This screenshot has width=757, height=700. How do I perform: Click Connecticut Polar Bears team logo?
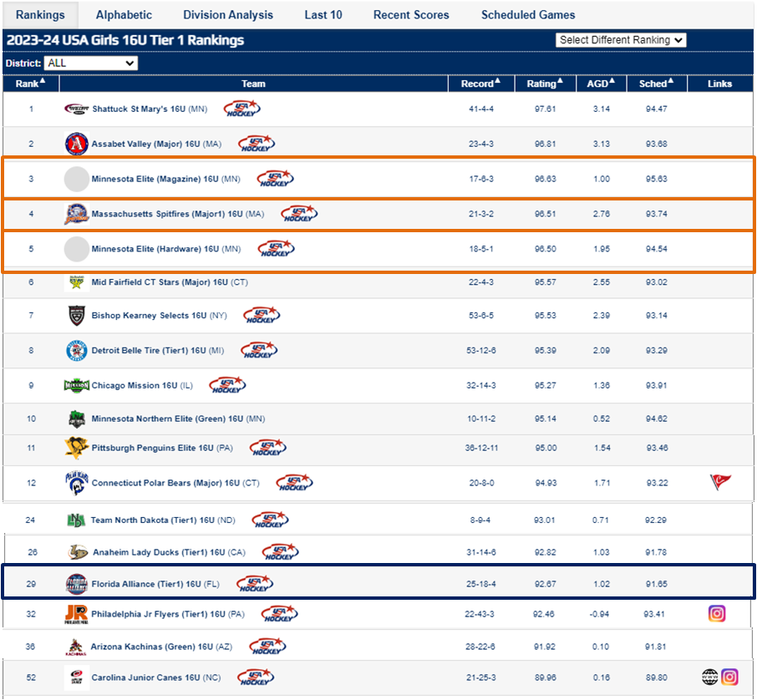(x=76, y=483)
